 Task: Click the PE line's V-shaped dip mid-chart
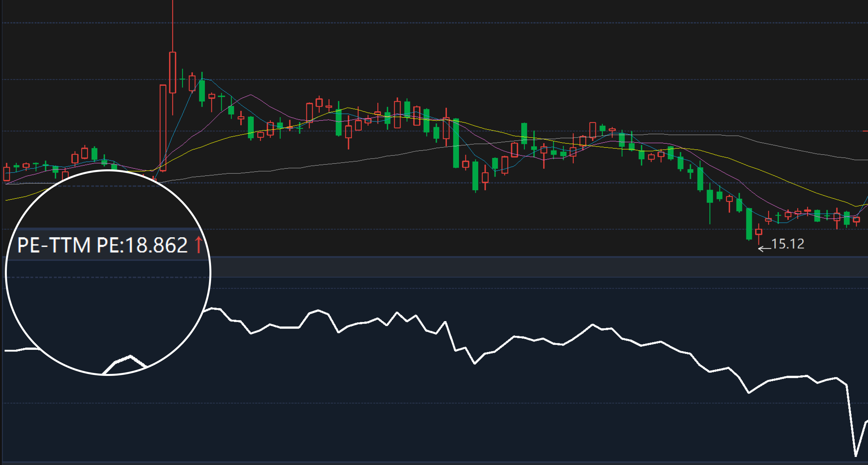point(475,363)
